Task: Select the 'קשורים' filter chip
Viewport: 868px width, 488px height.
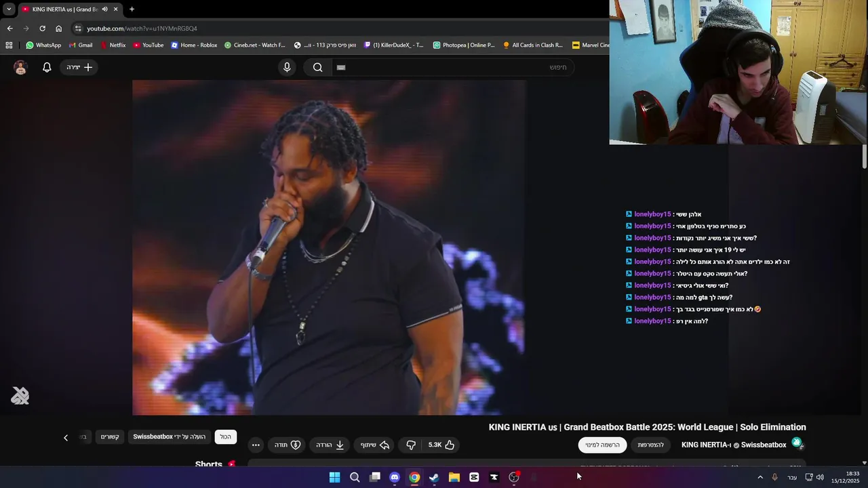Action: (x=110, y=437)
